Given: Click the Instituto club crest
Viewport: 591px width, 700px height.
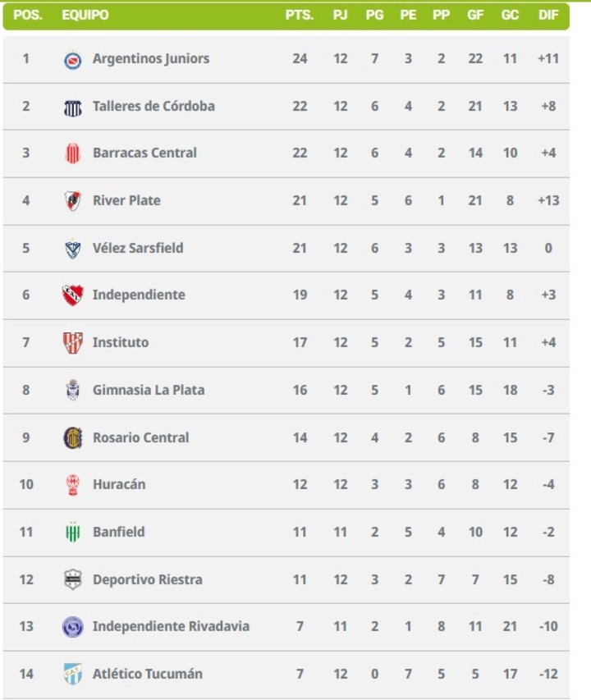Looking at the screenshot, I should [x=73, y=343].
